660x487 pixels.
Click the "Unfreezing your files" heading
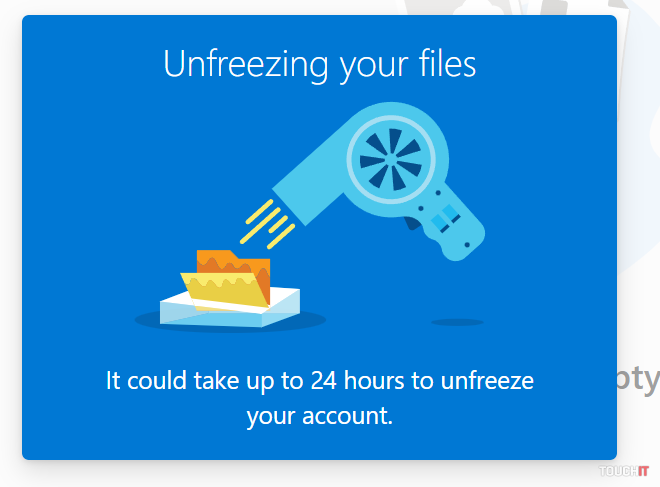pyautogui.click(x=319, y=65)
